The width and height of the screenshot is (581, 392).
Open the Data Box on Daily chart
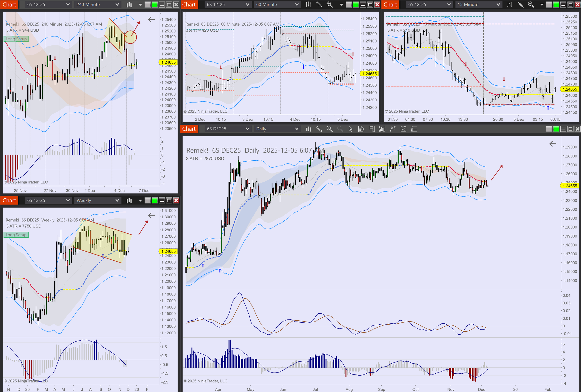point(361,129)
